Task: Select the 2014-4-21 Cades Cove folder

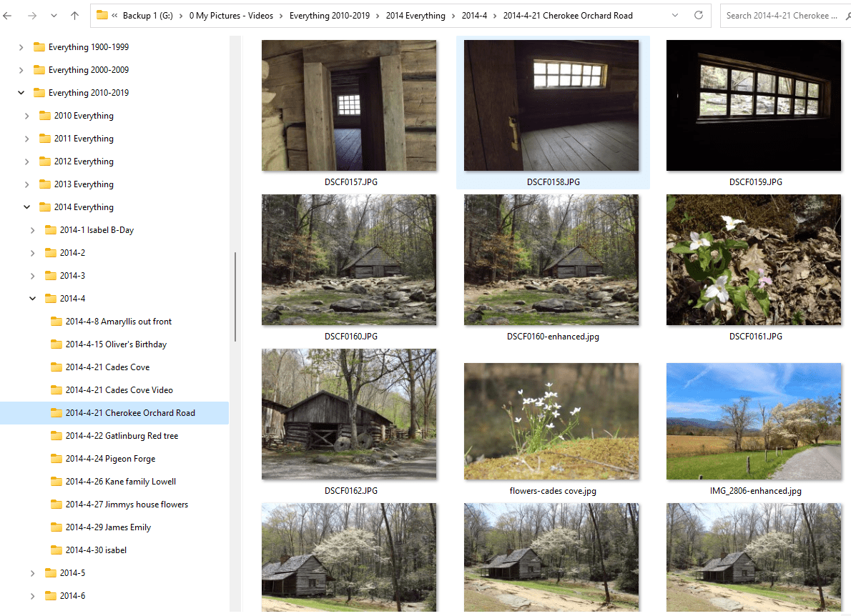Action: click(107, 367)
